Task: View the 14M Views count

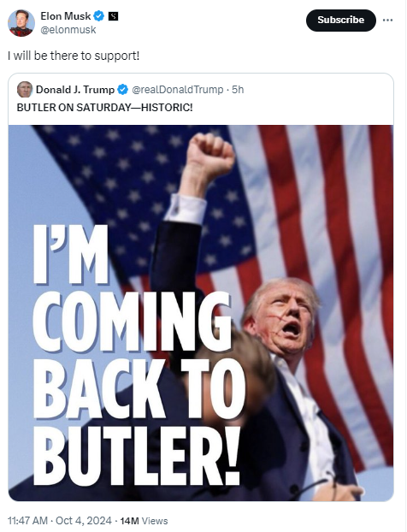Action: coord(145,521)
